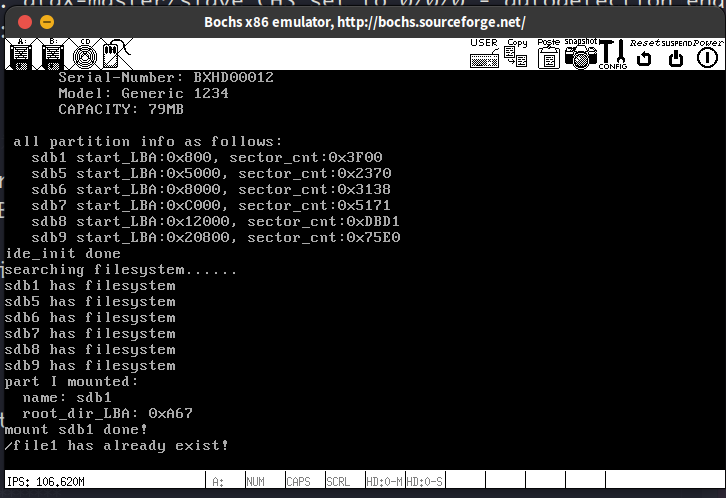Click the HD:0-M disk indicator
Screen dimensions: 726x498
[383, 481]
